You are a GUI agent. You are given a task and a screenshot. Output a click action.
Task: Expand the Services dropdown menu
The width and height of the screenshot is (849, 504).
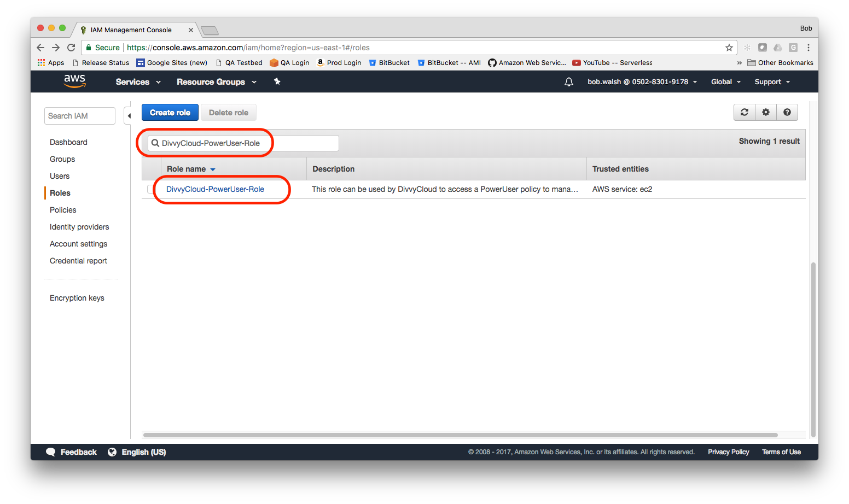point(138,82)
